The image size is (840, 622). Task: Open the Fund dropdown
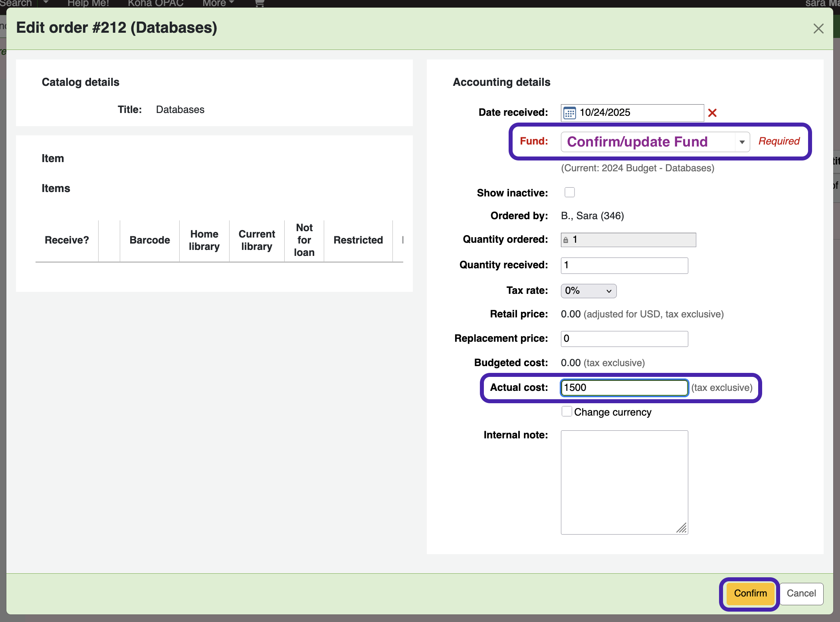(x=655, y=142)
